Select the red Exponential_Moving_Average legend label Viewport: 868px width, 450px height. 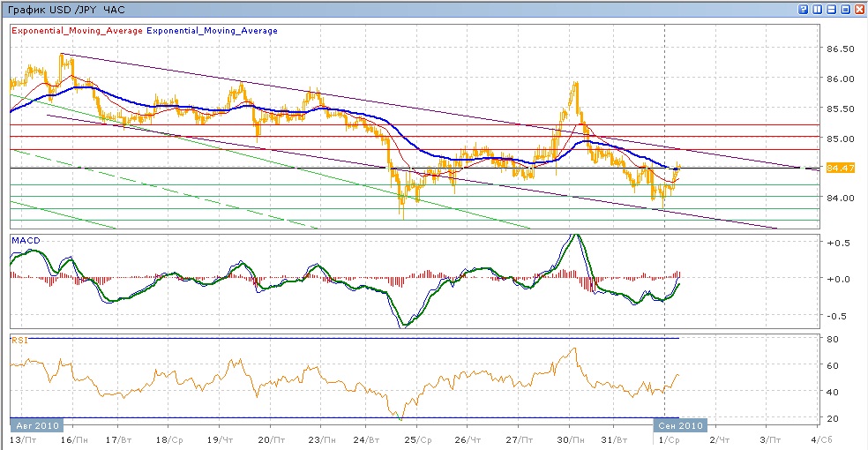tap(76, 31)
